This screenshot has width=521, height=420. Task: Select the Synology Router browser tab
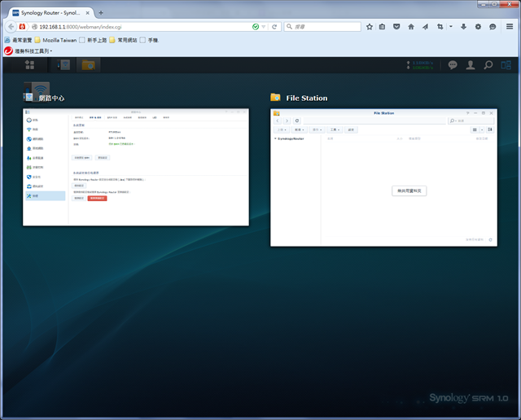(x=50, y=13)
